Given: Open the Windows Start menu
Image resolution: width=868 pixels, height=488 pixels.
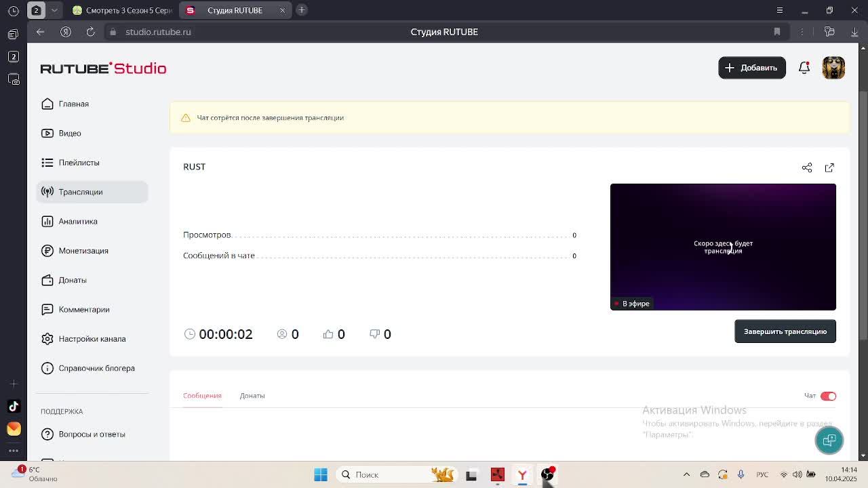Looking at the screenshot, I should [321, 474].
